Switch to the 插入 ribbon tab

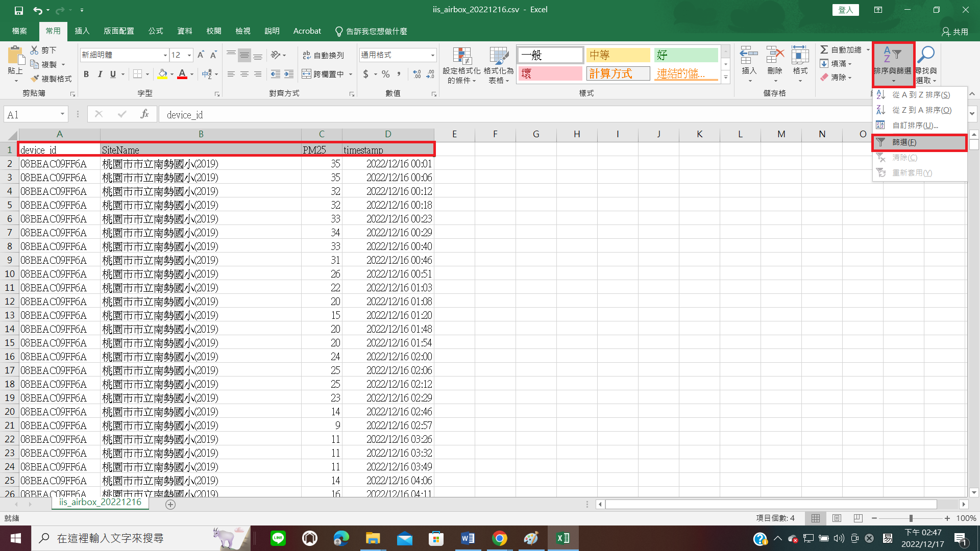pyautogui.click(x=82, y=31)
